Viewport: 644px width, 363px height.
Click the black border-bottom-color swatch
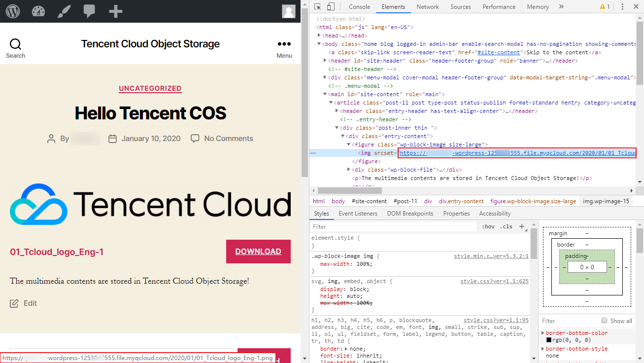point(549,340)
